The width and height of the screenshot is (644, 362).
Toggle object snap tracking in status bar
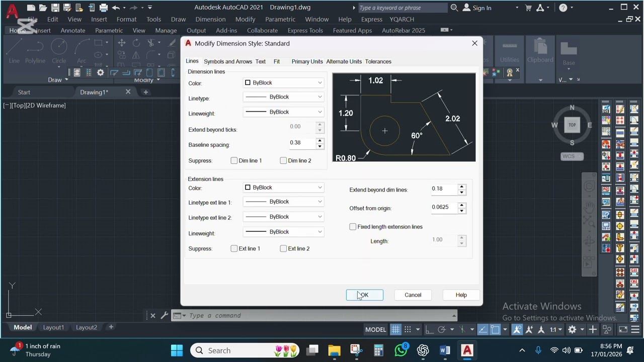[x=483, y=329]
